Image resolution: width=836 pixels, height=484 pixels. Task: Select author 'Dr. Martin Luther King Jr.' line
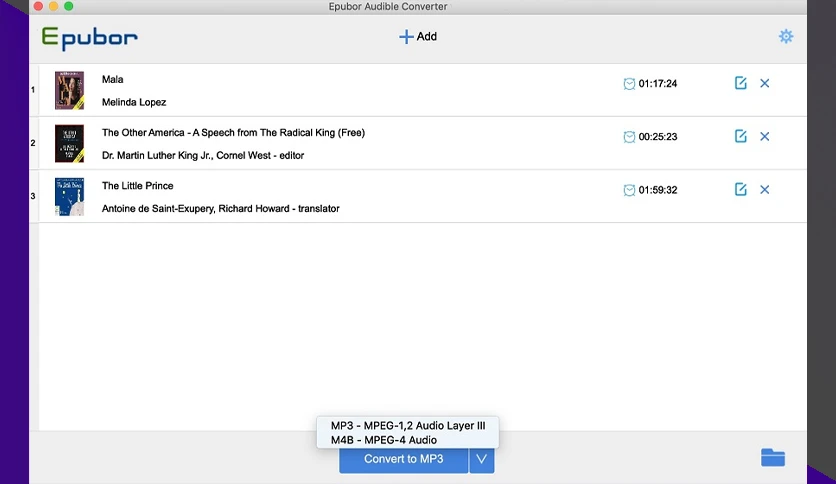[x=203, y=156]
